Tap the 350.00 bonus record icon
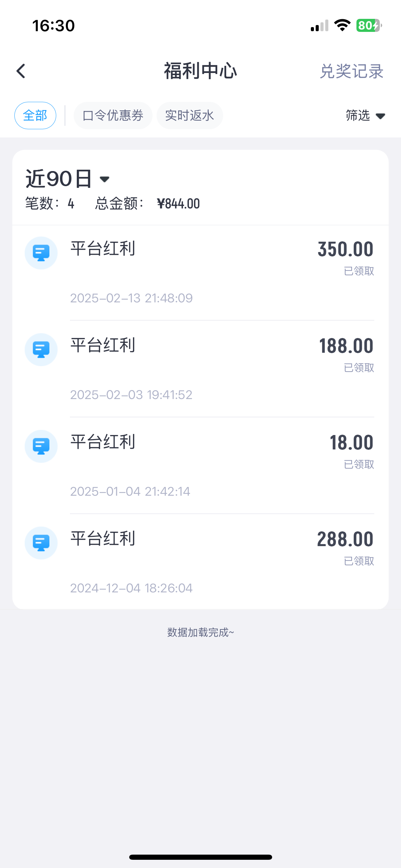The height and width of the screenshot is (868, 401). (x=41, y=253)
